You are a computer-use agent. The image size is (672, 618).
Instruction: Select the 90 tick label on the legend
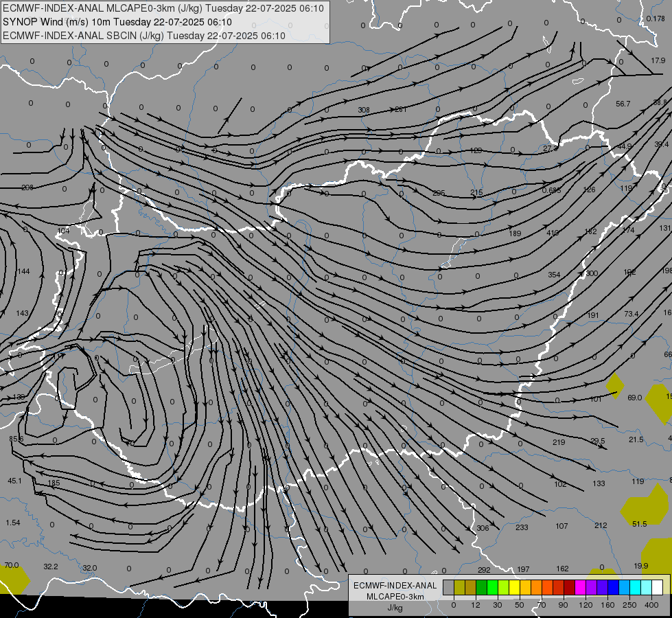[563, 605]
